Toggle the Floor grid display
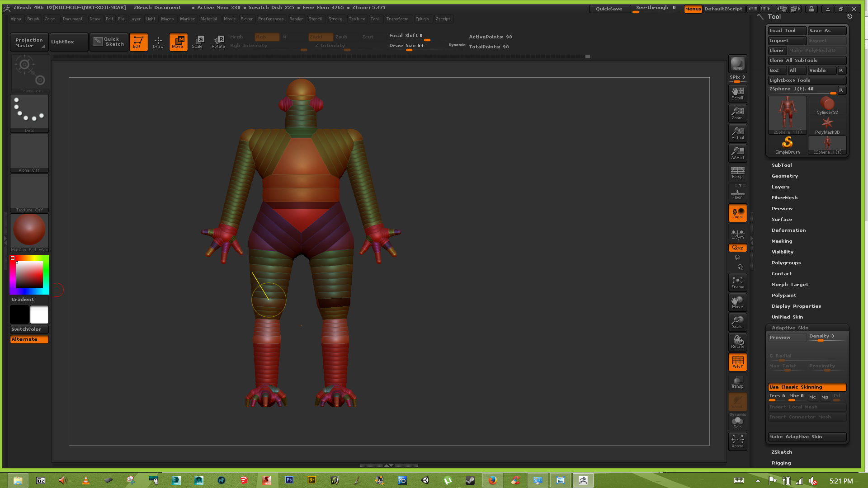 coord(737,192)
